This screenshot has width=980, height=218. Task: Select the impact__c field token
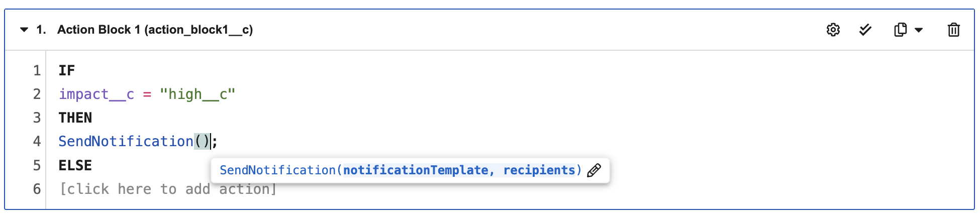tap(96, 94)
